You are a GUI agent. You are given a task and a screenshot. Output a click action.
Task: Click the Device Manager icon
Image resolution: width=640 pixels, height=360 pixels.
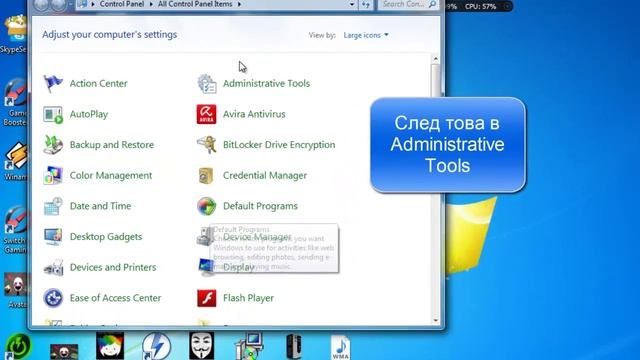[x=204, y=237]
